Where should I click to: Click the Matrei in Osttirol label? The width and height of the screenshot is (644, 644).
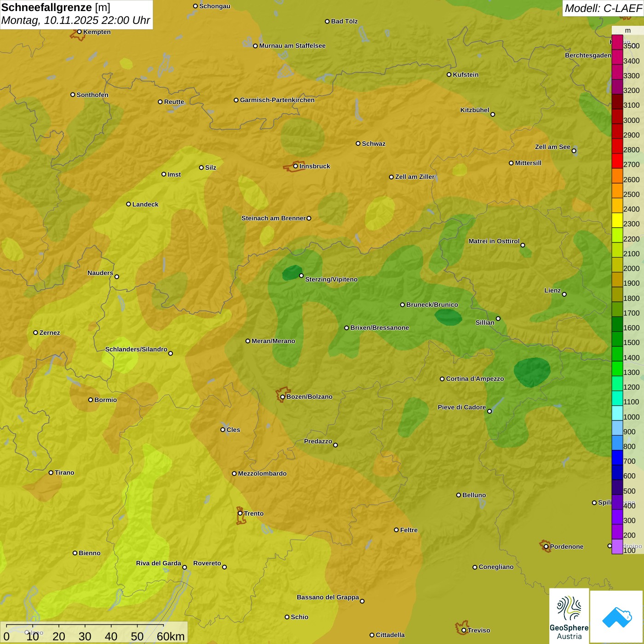click(x=494, y=241)
